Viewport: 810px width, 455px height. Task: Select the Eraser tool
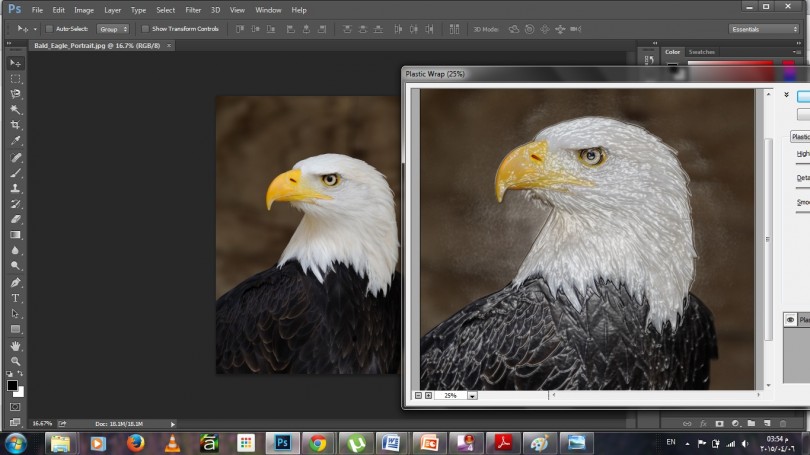click(15, 219)
